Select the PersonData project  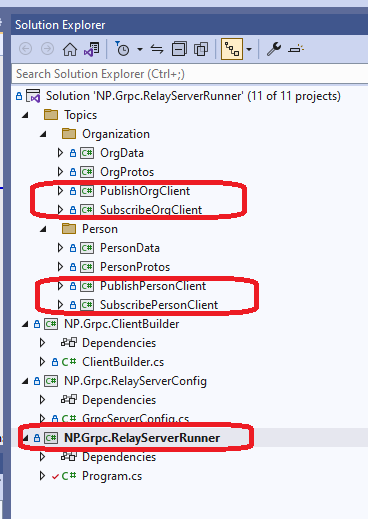(130, 248)
